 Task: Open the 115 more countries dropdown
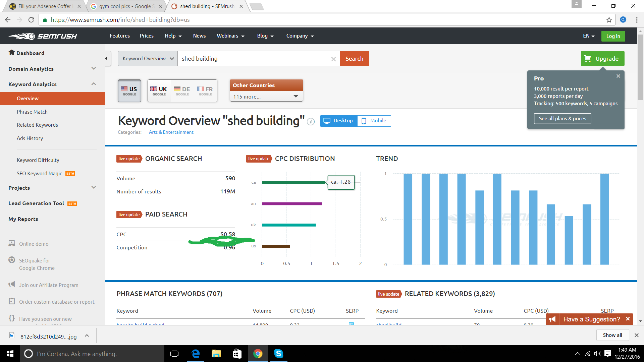(x=266, y=97)
